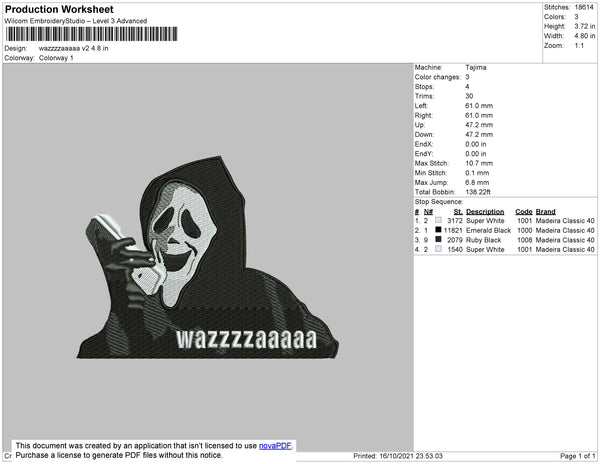Select 'Wilcom EmbroideryStudio – Level 3 Advanced' text
Viewport: 600px width, 464px height.
point(76,21)
